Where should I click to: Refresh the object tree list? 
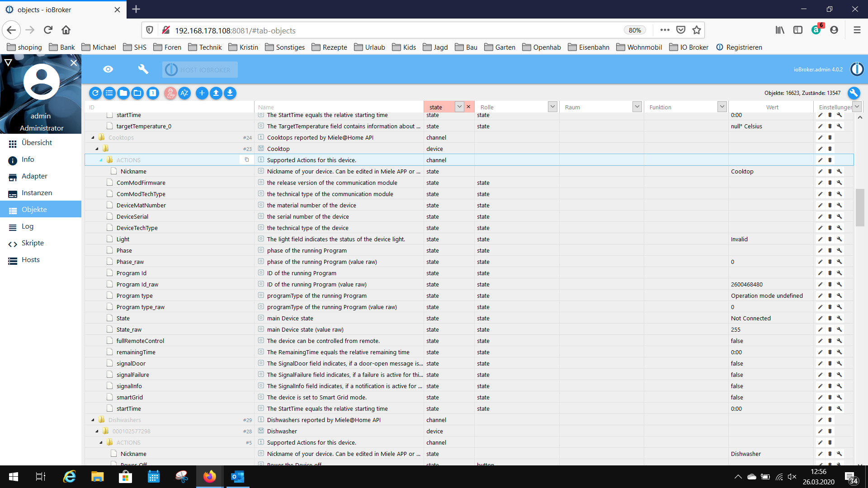point(95,93)
